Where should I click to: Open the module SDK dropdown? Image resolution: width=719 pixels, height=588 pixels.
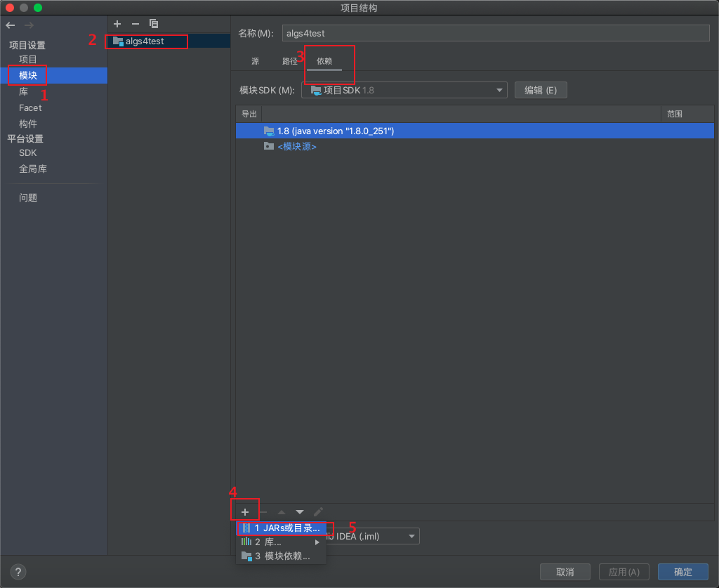point(404,91)
